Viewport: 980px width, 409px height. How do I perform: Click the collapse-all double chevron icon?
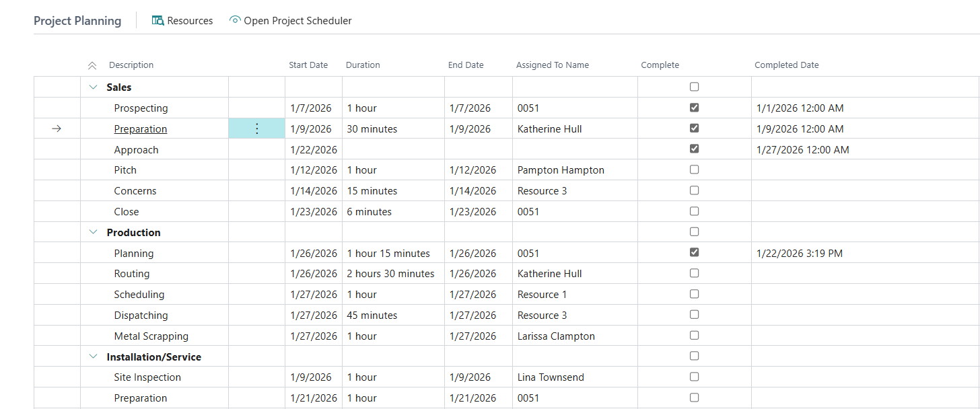pyautogui.click(x=92, y=65)
